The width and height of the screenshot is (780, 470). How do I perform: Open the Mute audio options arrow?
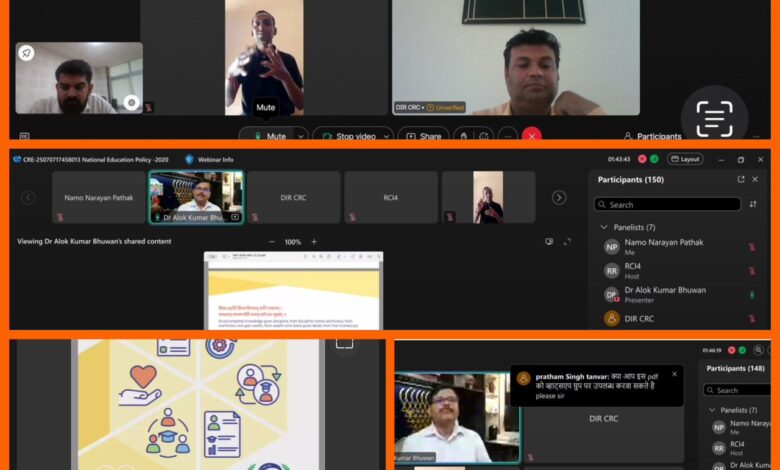coord(301,136)
